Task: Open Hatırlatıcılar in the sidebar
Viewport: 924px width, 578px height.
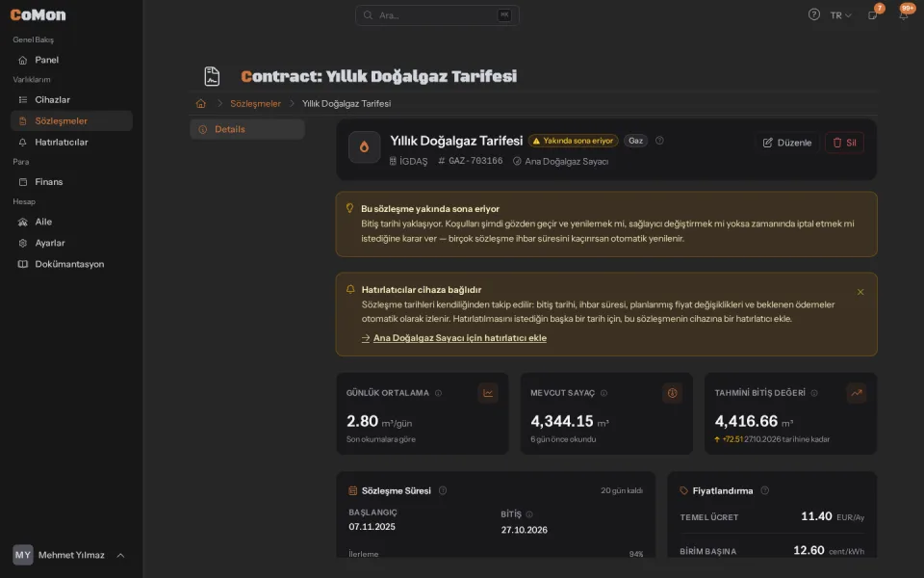Action: tap(71, 143)
